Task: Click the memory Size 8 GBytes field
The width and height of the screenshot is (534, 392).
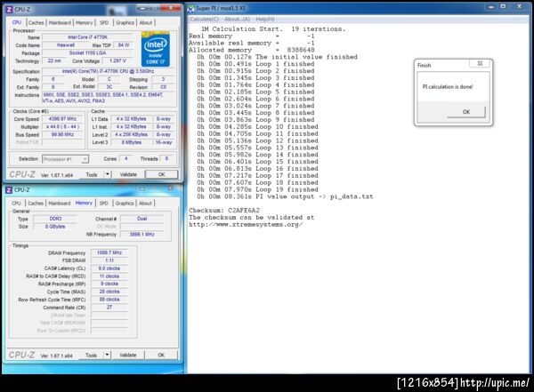Action: pos(55,227)
